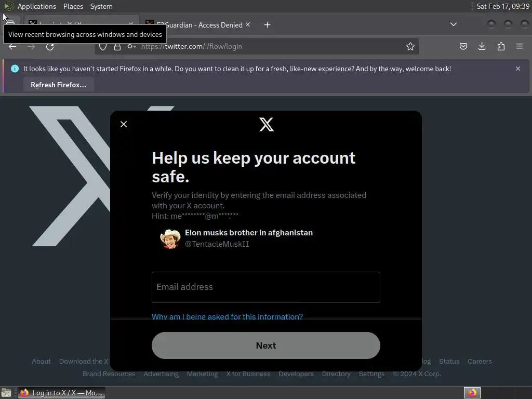Screen dimensions: 532x399
Task: Click 'Elon musks brother in afghanistan' name
Action: 249,232
